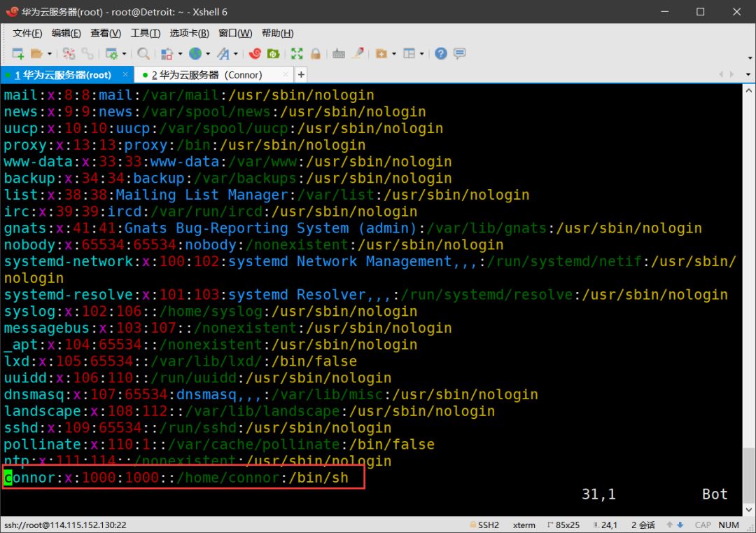Screen dimensions: 756x533
Task: Click the Reconnect link icon
Action: pyautogui.click(x=87, y=53)
